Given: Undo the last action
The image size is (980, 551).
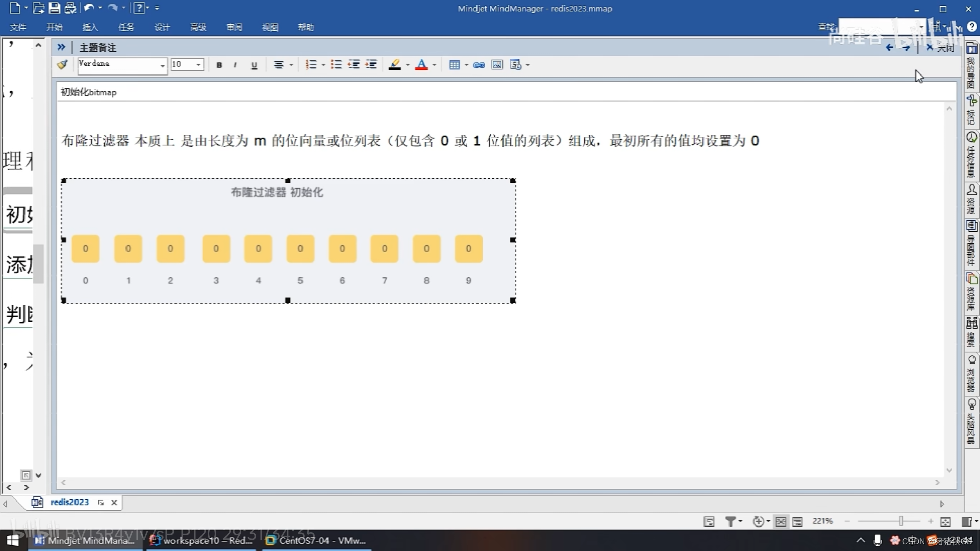Looking at the screenshot, I should click(x=89, y=8).
